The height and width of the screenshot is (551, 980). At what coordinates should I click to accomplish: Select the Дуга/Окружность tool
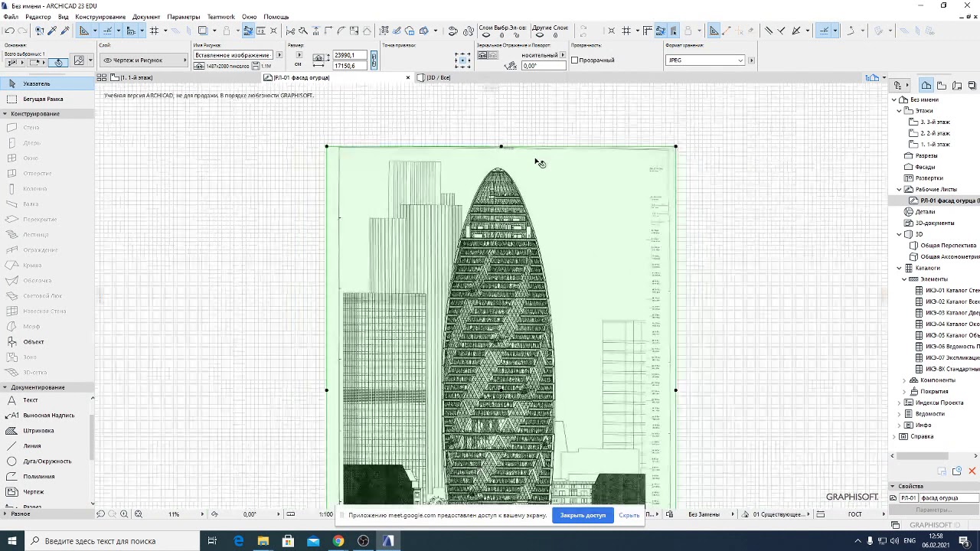[x=46, y=461]
